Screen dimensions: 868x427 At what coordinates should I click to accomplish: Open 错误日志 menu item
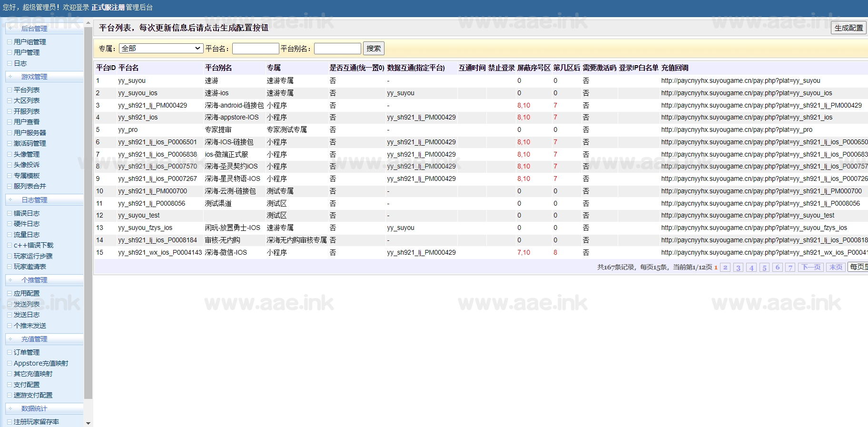point(27,213)
